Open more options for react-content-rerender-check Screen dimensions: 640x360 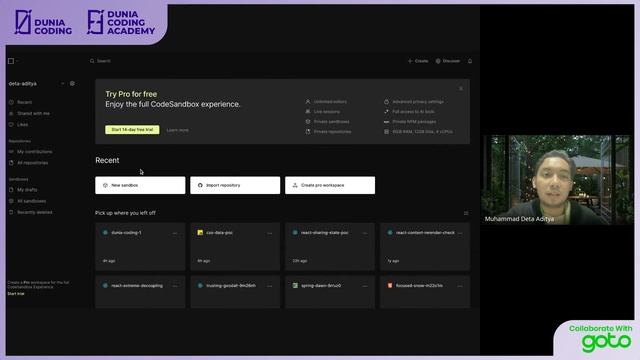coord(460,233)
